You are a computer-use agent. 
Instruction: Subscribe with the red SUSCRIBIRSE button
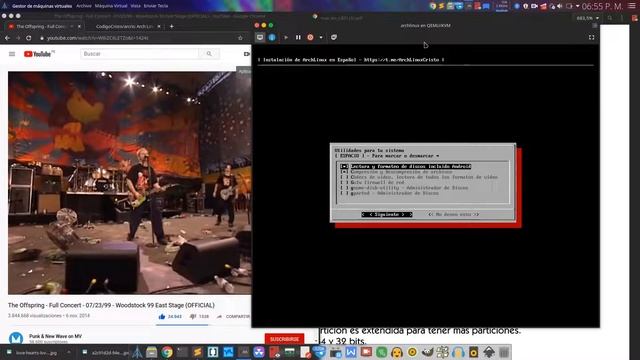point(284,339)
